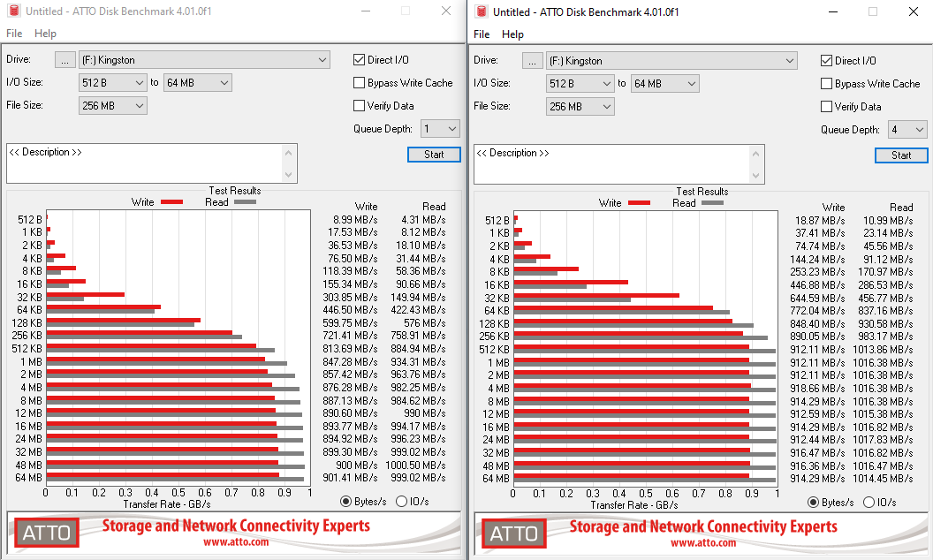Open Drive dropdown in left window

pyautogui.click(x=204, y=59)
